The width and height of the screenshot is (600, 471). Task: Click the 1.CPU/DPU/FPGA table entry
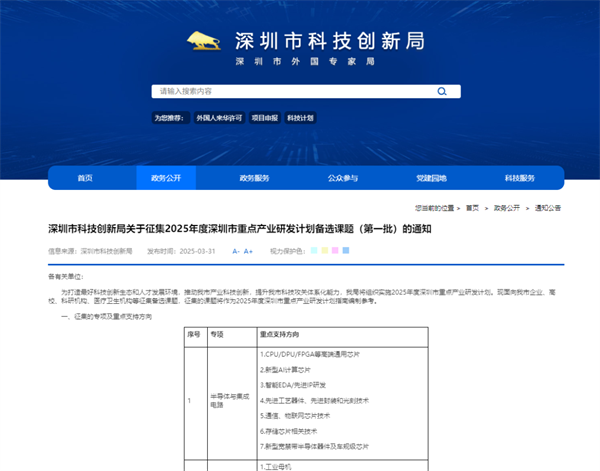pyautogui.click(x=310, y=355)
